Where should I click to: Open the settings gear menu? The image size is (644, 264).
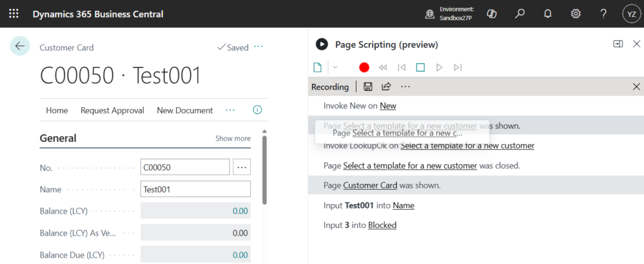click(575, 14)
